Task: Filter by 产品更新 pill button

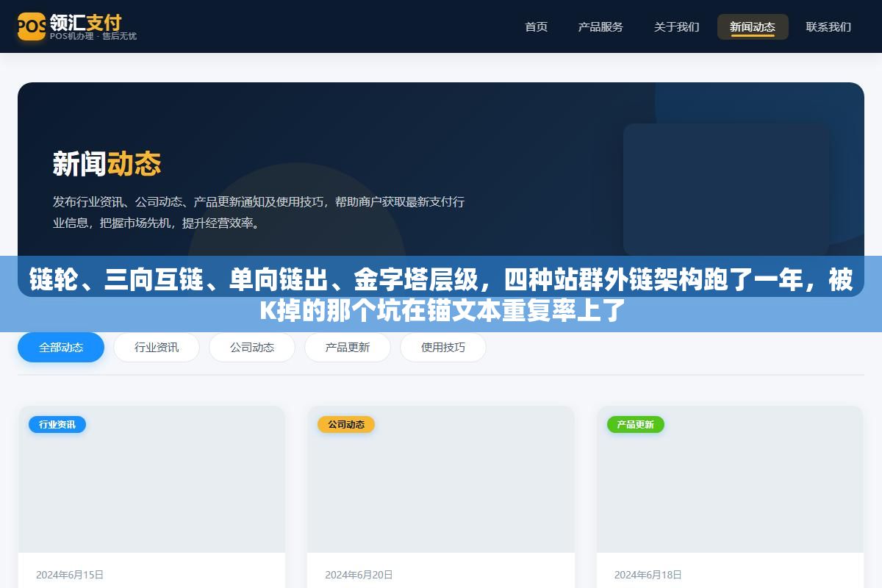Action: [x=348, y=348]
